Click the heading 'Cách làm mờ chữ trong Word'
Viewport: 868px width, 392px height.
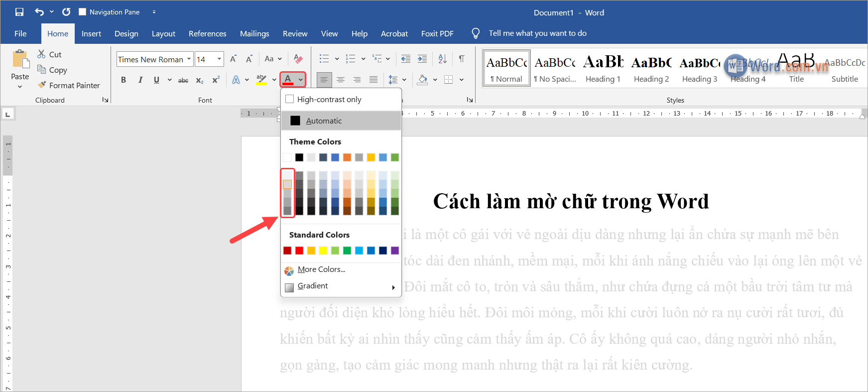(571, 202)
